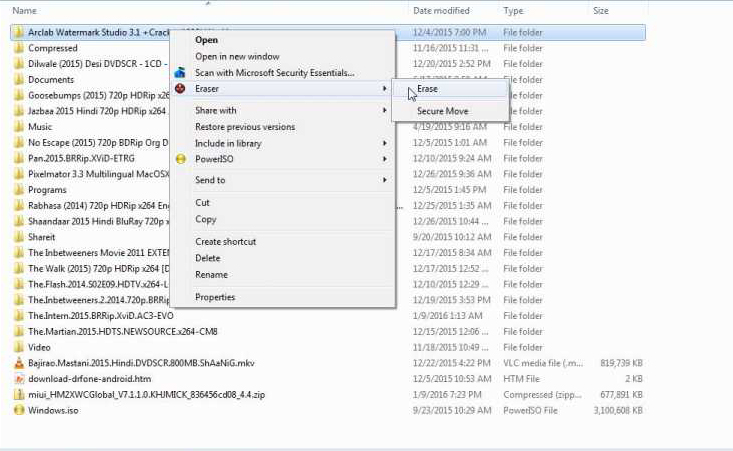
Task: Select the Video folder icon
Action: [19, 347]
